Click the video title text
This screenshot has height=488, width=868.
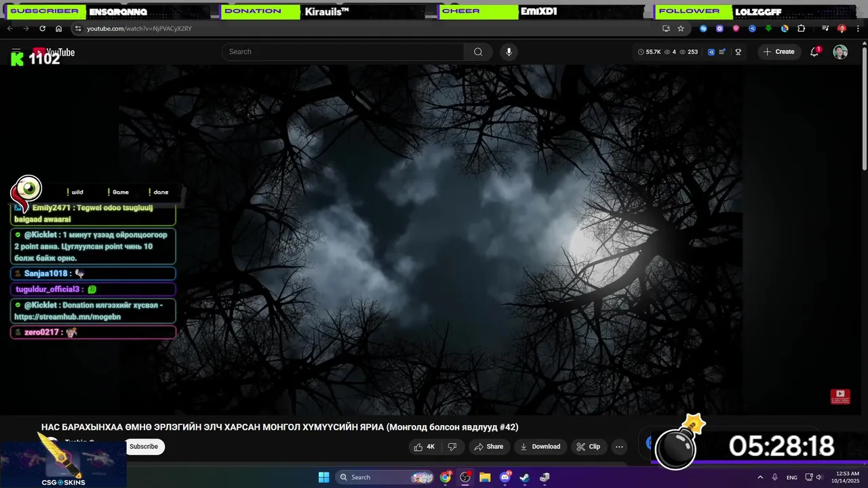pyautogui.click(x=279, y=427)
